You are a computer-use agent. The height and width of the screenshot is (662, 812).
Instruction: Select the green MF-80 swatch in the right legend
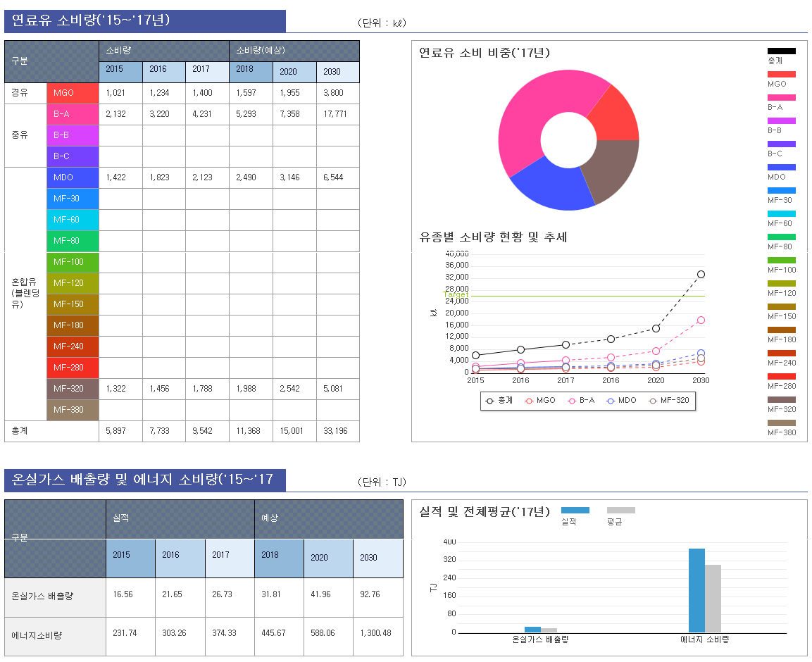782,237
